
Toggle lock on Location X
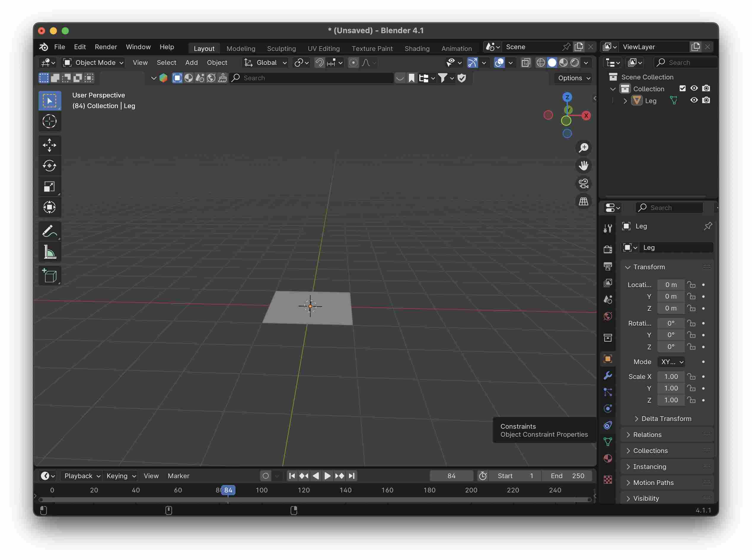pyautogui.click(x=691, y=285)
